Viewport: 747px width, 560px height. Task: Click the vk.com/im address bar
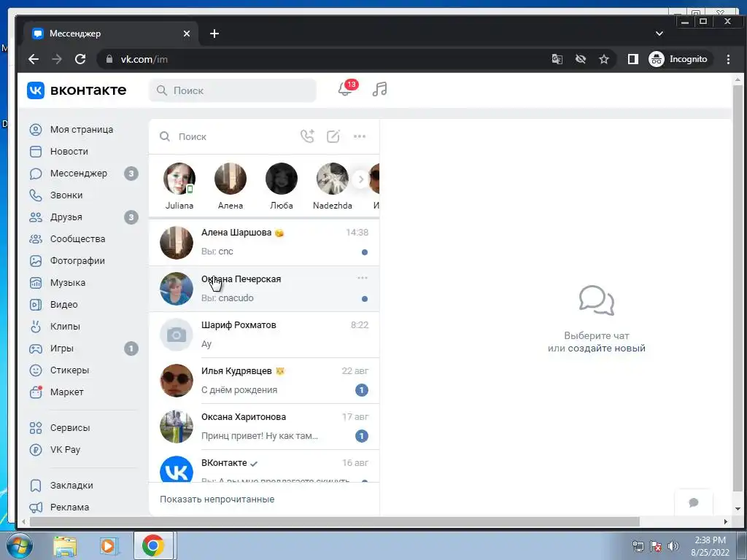(x=324, y=59)
